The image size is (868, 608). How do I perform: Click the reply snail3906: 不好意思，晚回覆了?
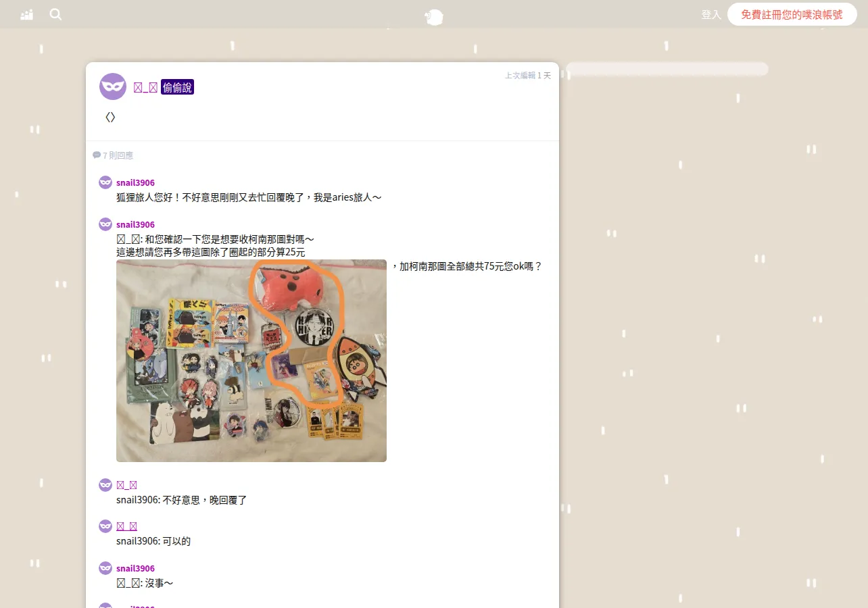(x=182, y=500)
